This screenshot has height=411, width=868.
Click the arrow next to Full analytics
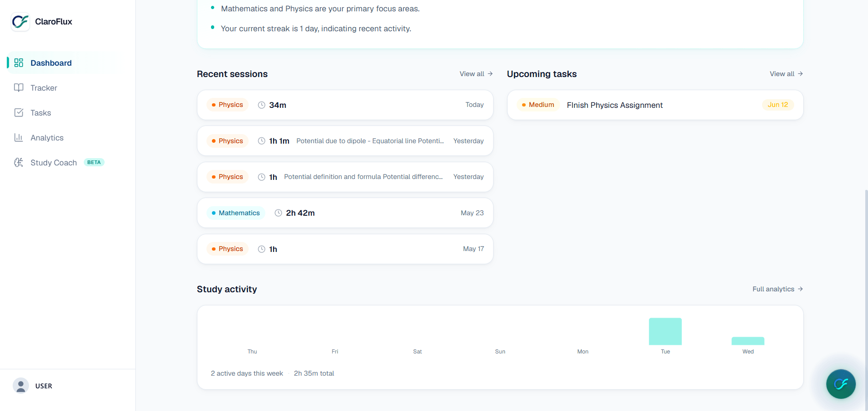[x=800, y=289]
